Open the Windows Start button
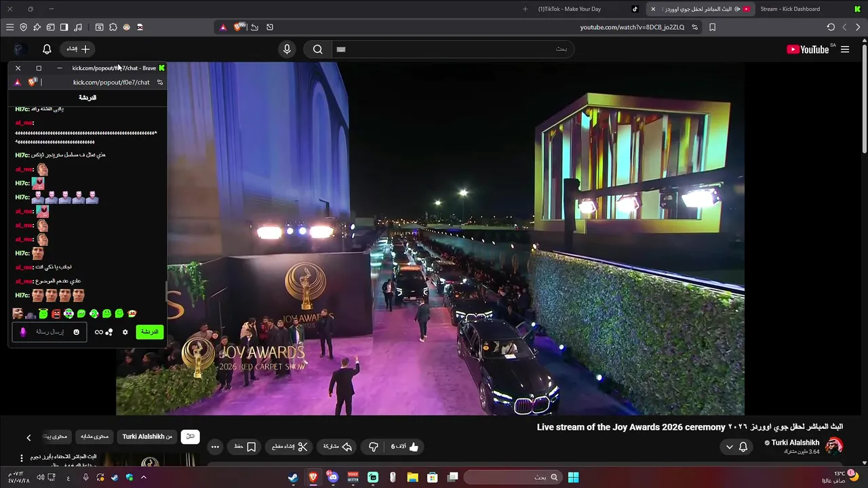Image resolution: width=868 pixels, height=488 pixels. point(573,477)
